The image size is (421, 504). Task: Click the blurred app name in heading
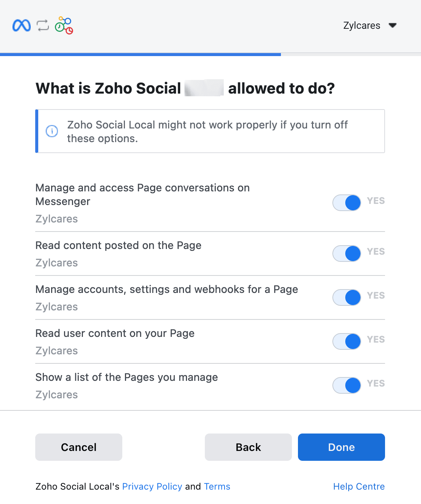(x=204, y=88)
